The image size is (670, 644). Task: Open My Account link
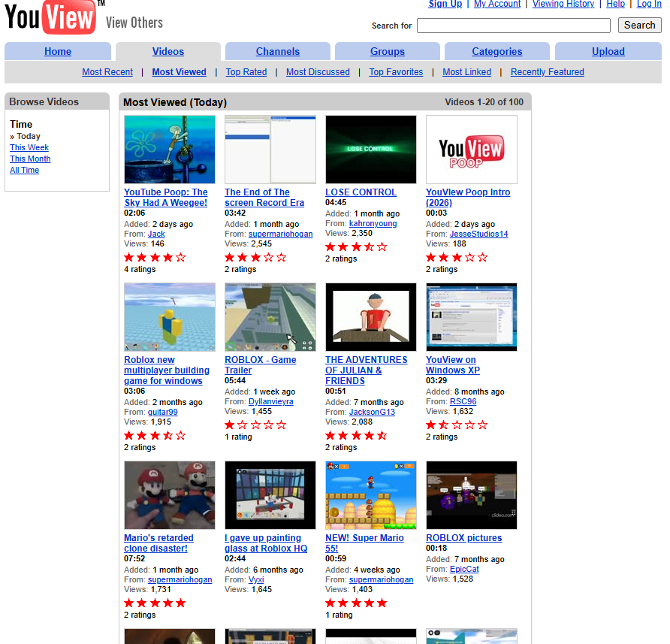coord(497,4)
